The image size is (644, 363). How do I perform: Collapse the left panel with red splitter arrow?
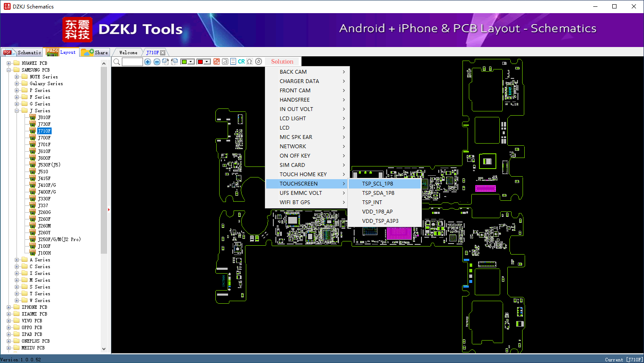109,209
